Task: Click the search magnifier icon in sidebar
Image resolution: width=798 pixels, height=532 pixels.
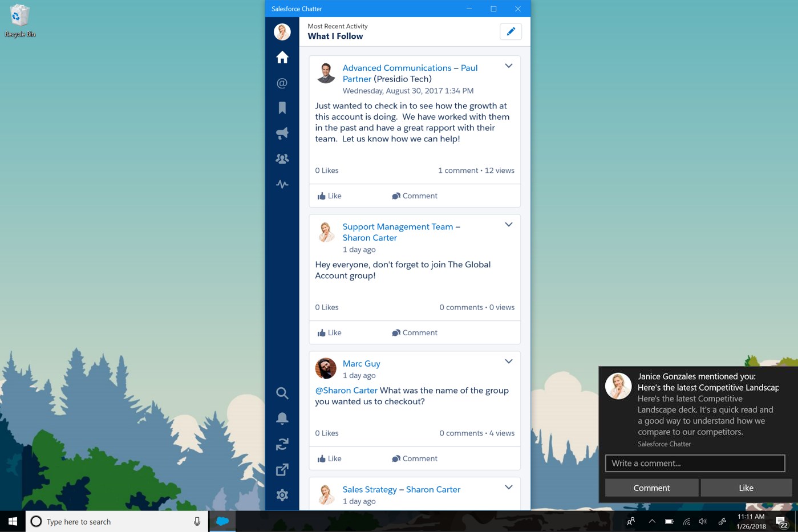Action: tap(282, 393)
